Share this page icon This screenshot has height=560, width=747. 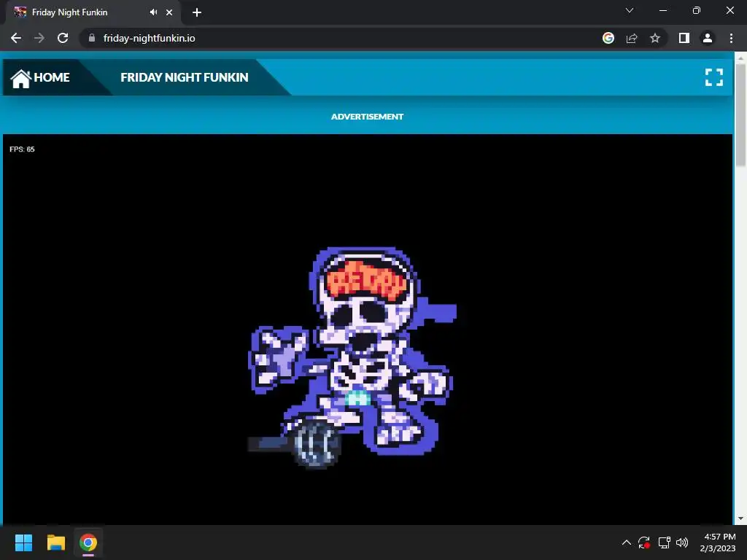coord(632,38)
